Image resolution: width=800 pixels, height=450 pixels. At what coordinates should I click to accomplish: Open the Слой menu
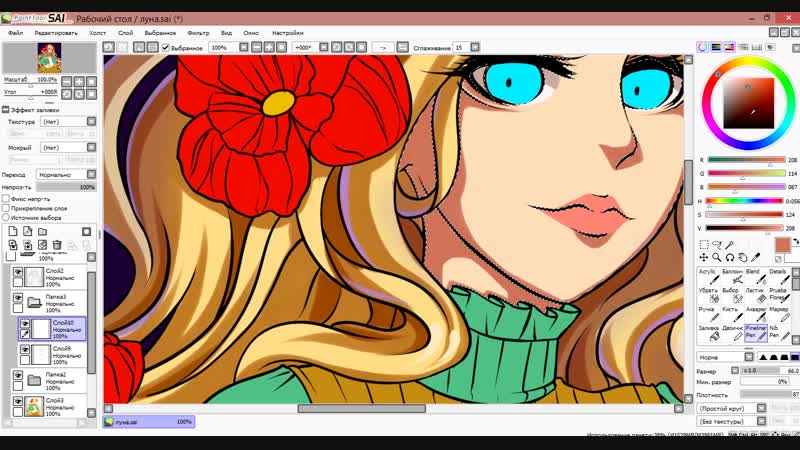point(126,33)
